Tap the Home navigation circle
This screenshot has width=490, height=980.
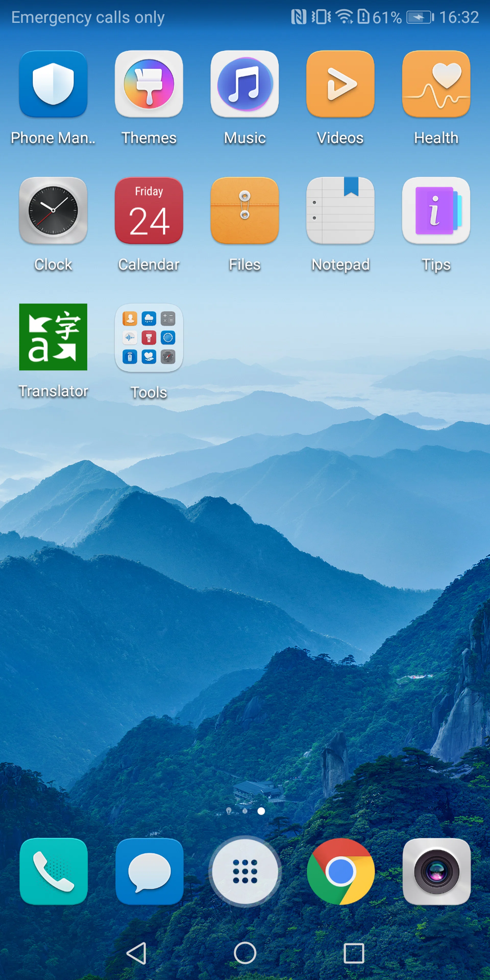pyautogui.click(x=245, y=953)
